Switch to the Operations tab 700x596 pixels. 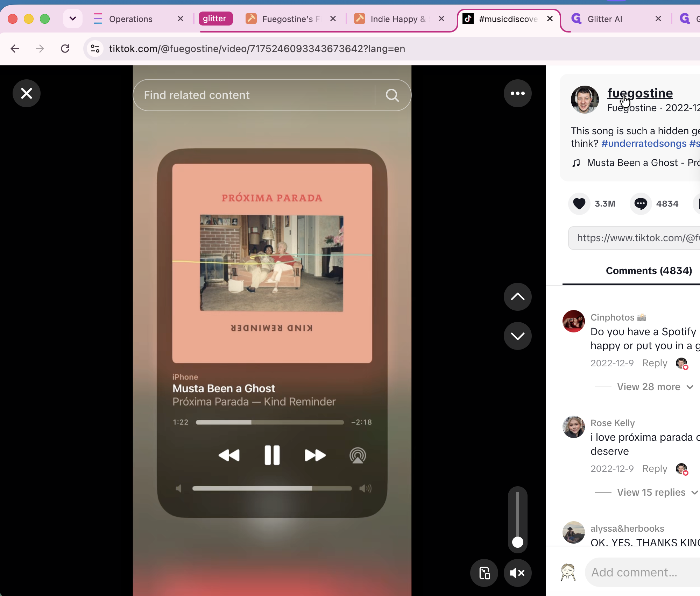pyautogui.click(x=130, y=19)
